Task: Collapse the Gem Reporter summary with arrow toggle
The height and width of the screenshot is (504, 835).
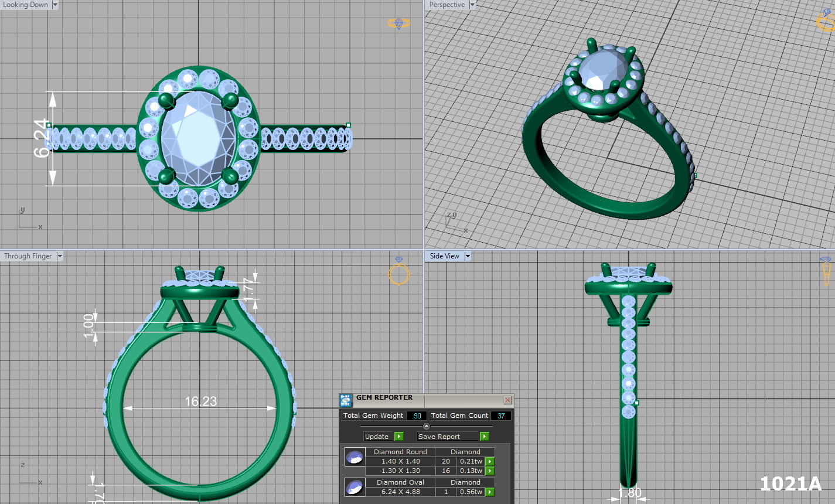Action: click(426, 426)
